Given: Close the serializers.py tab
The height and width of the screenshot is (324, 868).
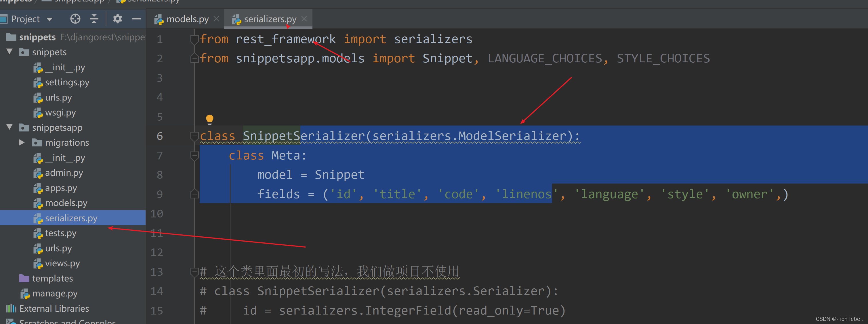Looking at the screenshot, I should click(x=304, y=19).
